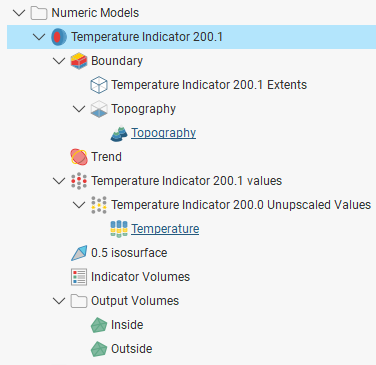Open the Temperature hyperlink
This screenshot has width=376, height=365.
pos(165,229)
